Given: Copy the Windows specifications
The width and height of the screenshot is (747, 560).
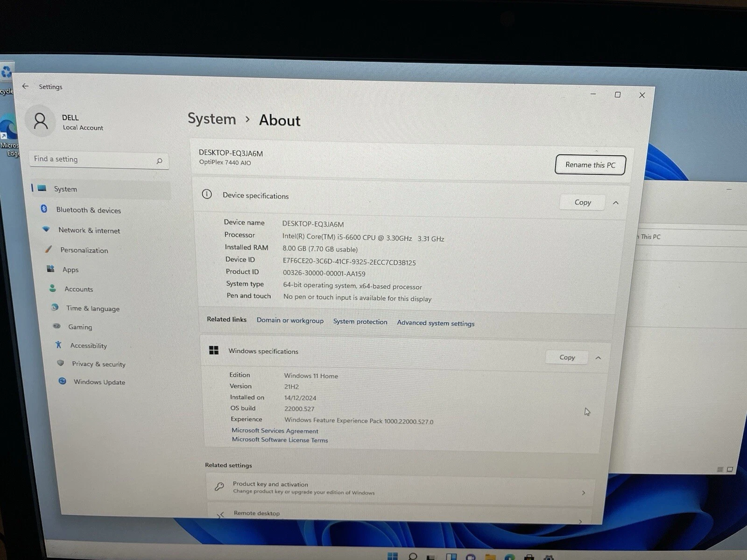Looking at the screenshot, I should coord(567,357).
